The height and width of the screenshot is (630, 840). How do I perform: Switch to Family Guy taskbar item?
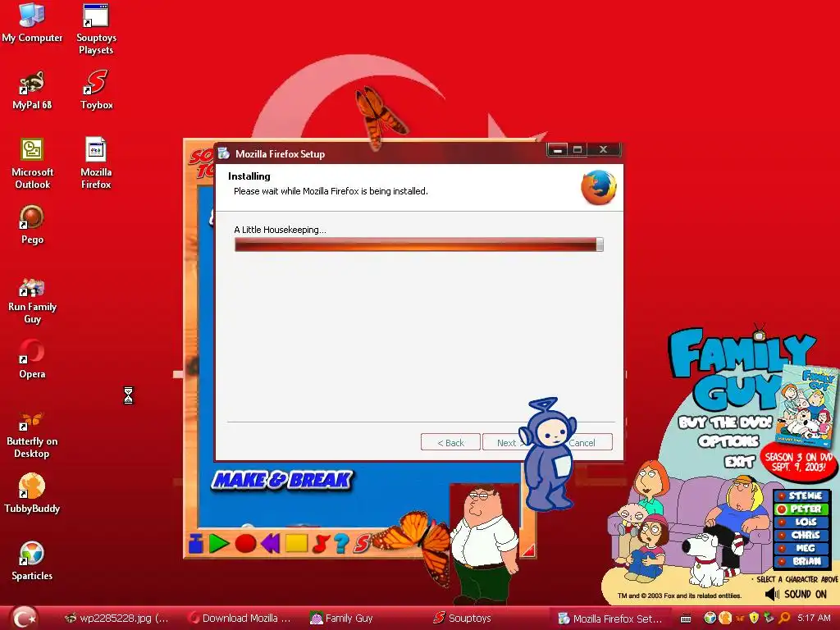(x=341, y=618)
